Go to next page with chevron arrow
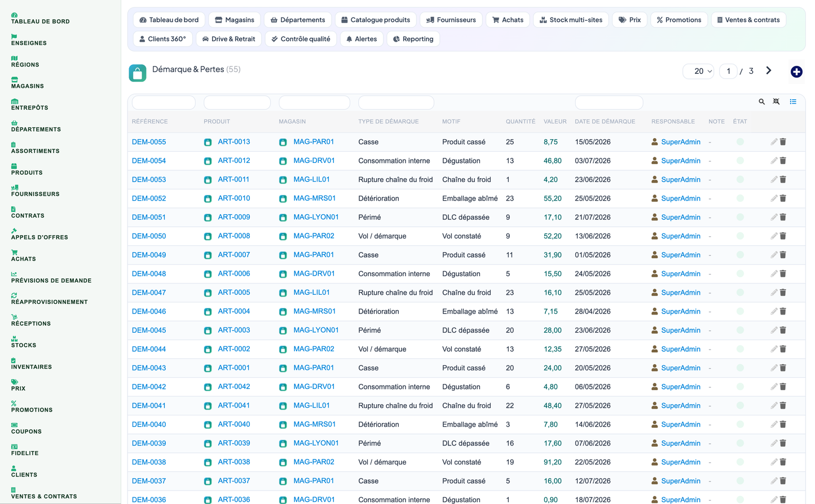The width and height of the screenshot is (815, 504). coord(768,71)
